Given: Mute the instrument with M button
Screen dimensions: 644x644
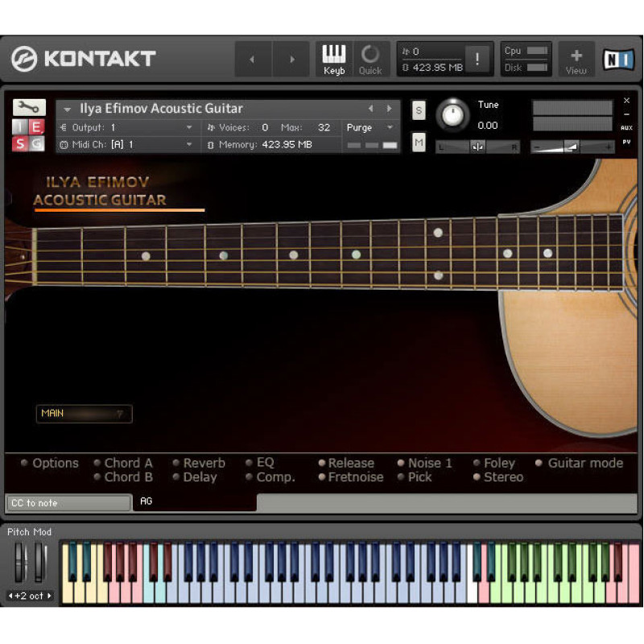Looking at the screenshot, I should click(419, 142).
